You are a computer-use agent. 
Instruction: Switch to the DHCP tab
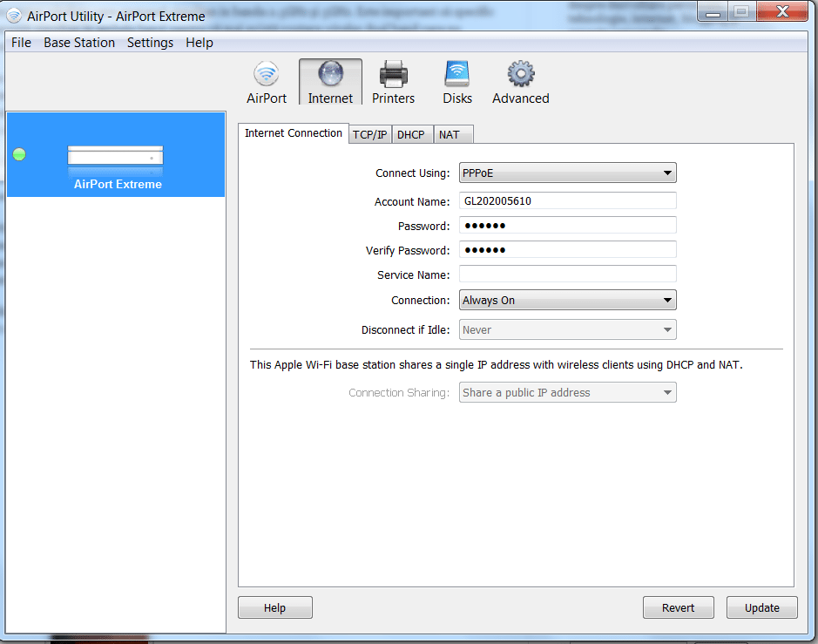pyautogui.click(x=411, y=135)
